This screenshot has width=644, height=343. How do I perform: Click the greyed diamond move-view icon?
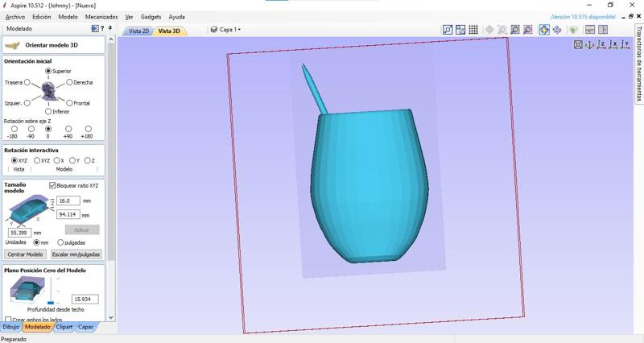(x=489, y=30)
